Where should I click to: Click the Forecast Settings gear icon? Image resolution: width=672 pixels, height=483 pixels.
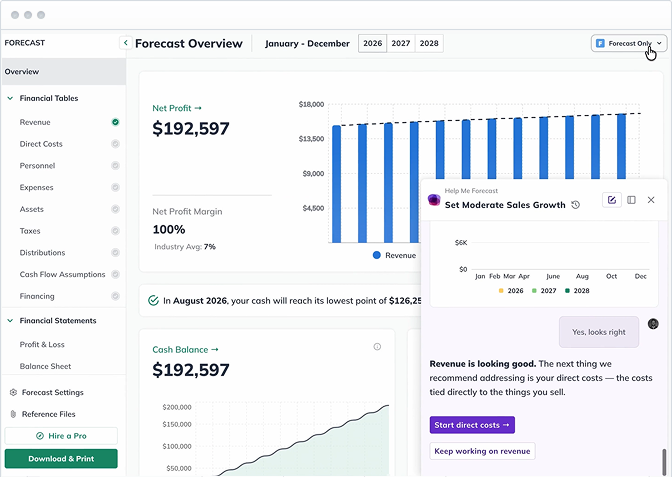click(13, 393)
